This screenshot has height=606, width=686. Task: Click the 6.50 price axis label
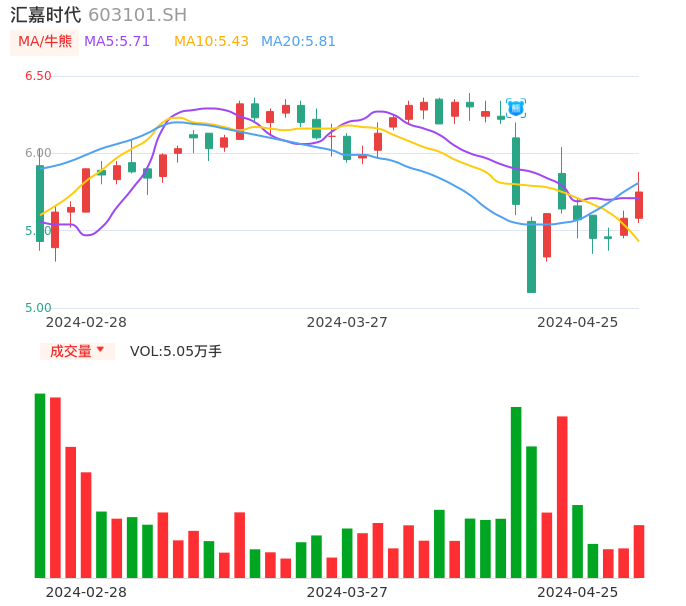(x=38, y=76)
